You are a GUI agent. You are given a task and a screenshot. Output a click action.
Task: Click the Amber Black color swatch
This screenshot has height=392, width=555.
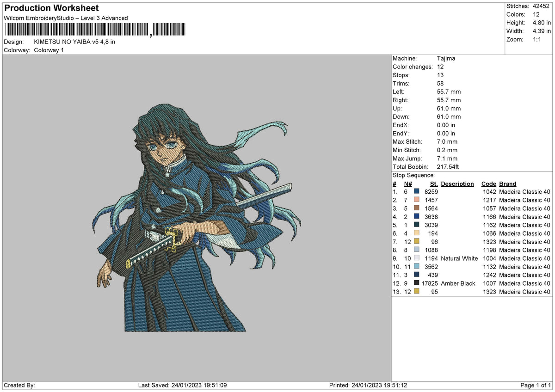coord(417,283)
